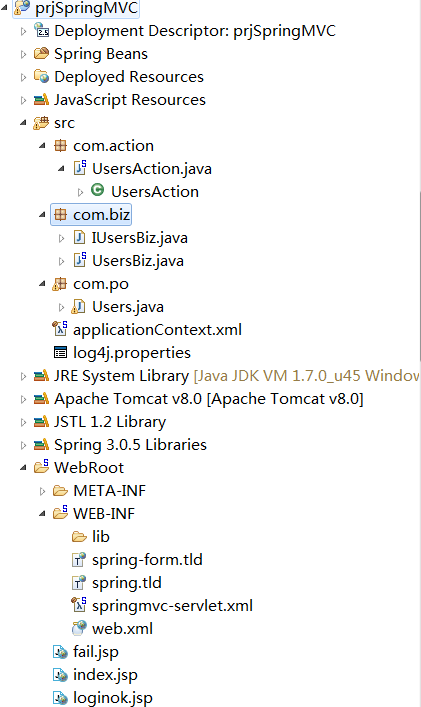The image size is (421, 707).
Task: Click the Spring Beans icon
Action: 41,54
